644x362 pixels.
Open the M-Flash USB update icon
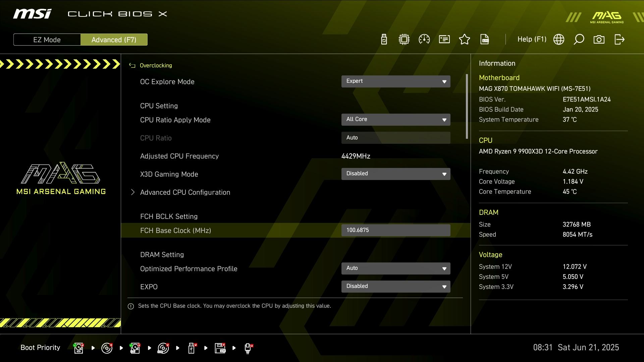[384, 40]
